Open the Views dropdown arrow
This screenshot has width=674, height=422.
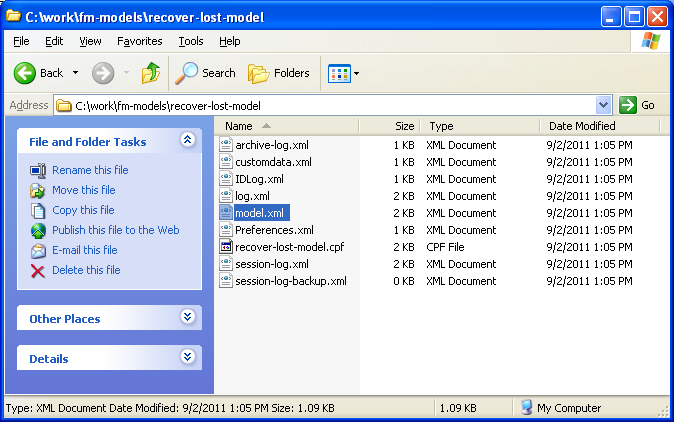[x=356, y=73]
